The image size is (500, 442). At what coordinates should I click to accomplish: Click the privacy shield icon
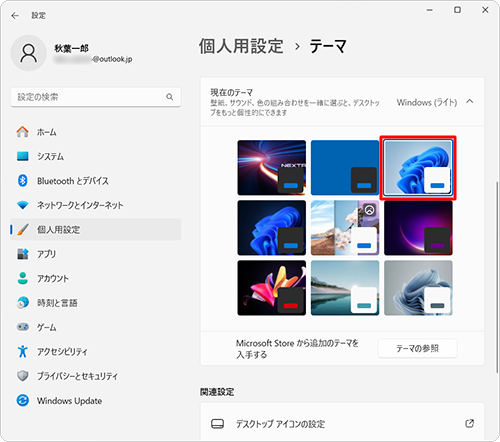[x=23, y=376]
